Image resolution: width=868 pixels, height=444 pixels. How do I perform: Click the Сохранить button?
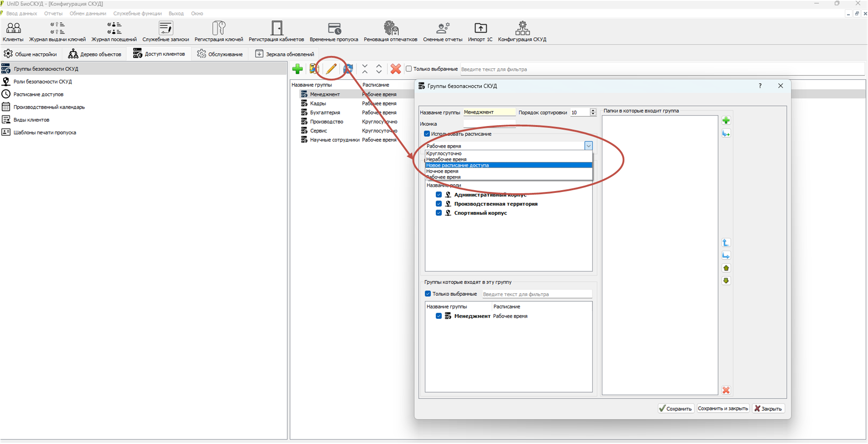pos(676,409)
